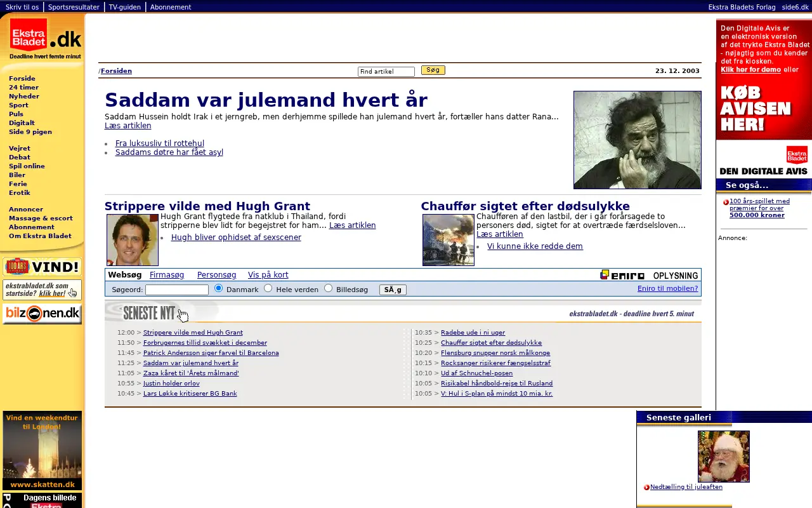Open Hugh bliver ophidset af sexscener link
The height and width of the screenshot is (508, 812).
click(236, 237)
